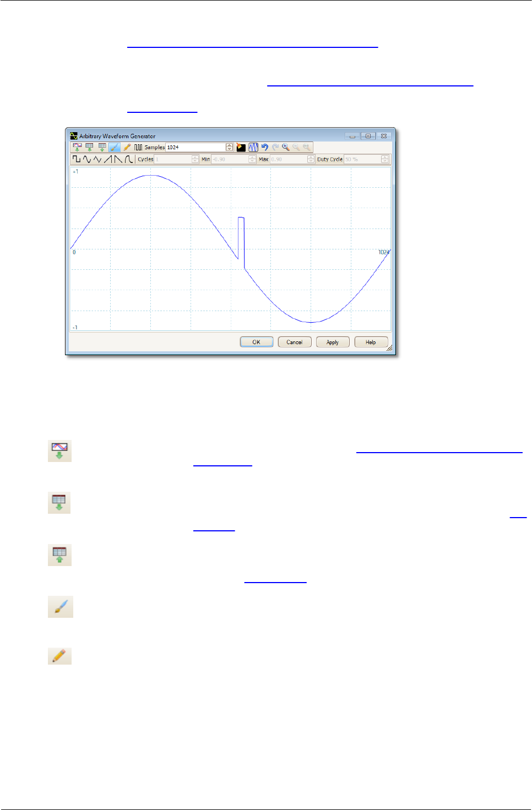Increase Samples with the up spinner arrow
The width and height of the screenshot is (532, 810).
tap(230, 145)
